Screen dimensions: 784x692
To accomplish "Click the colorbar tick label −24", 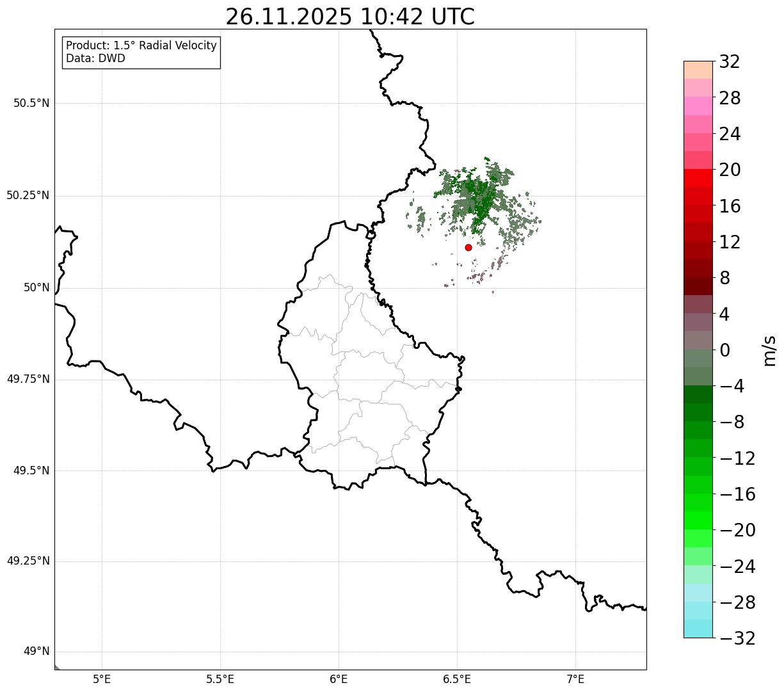I will click(x=737, y=567).
